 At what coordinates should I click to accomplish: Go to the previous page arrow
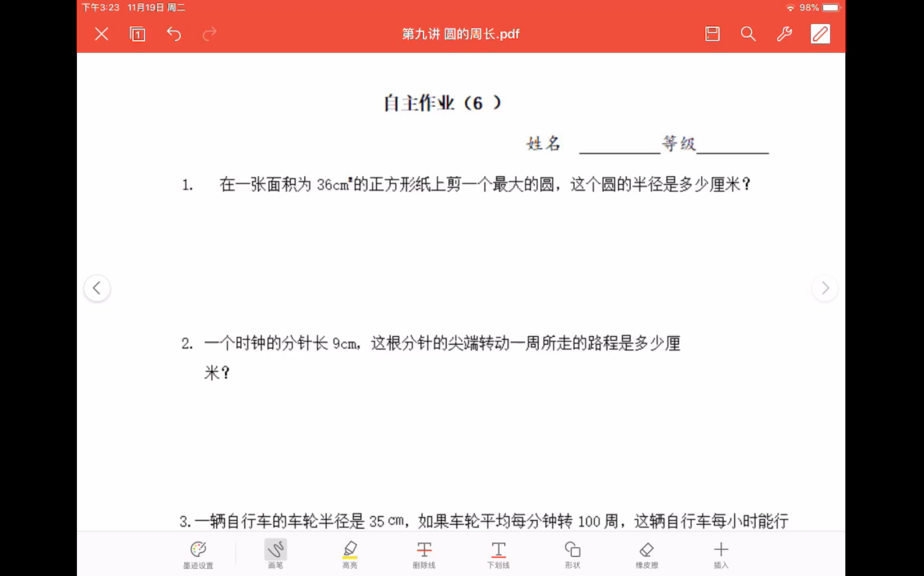point(97,288)
